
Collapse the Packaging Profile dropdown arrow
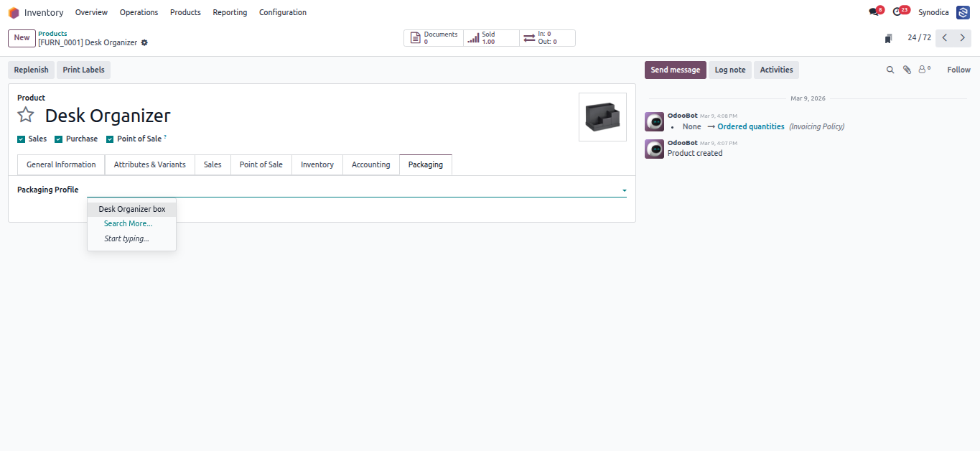(624, 190)
